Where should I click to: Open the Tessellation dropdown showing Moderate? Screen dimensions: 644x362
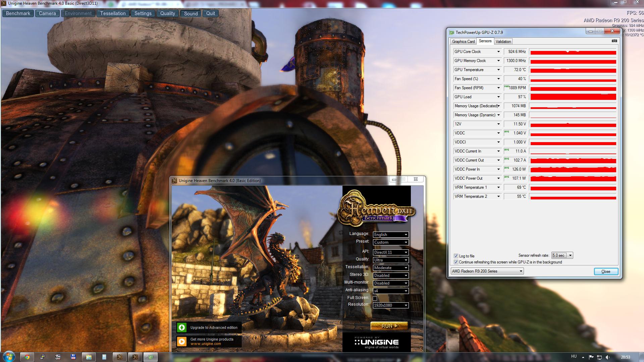pos(391,268)
